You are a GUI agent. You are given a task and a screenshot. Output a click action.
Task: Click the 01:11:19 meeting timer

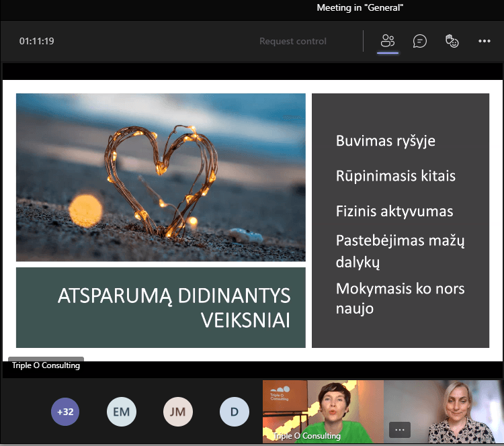[37, 41]
